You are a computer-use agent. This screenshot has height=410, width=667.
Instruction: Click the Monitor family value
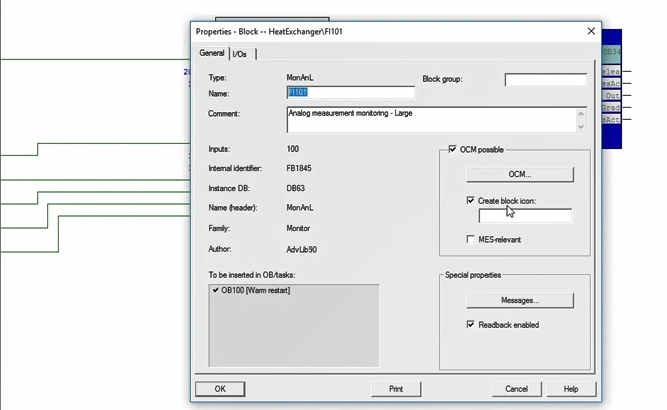(298, 228)
